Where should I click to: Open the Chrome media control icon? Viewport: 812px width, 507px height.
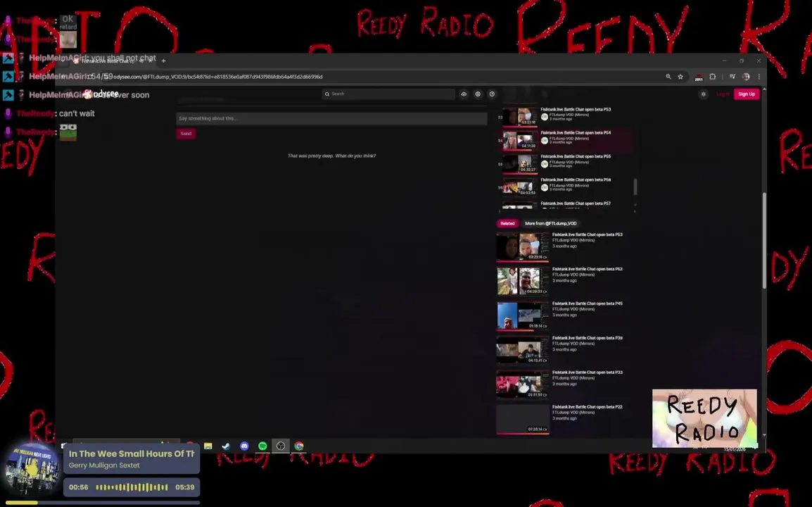point(732,77)
